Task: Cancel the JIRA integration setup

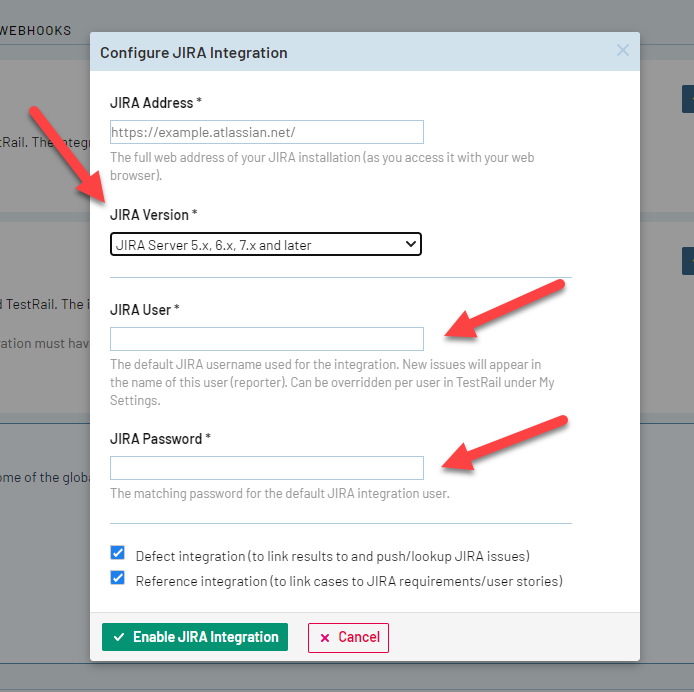Action: tap(348, 637)
